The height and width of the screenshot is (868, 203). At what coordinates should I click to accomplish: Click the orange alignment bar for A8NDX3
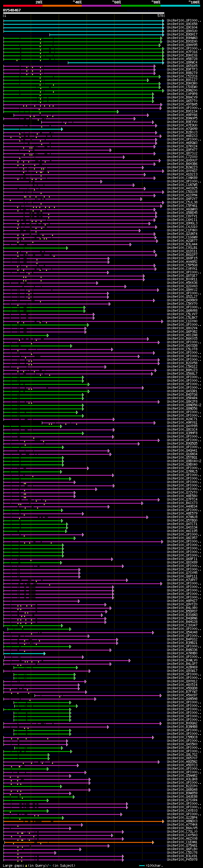(x=84, y=821)
